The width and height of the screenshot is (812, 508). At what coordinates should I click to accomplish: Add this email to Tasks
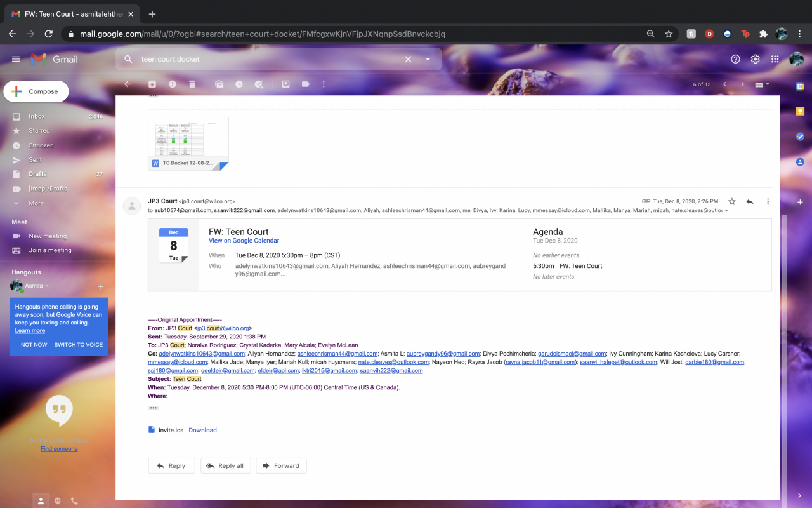pos(259,84)
